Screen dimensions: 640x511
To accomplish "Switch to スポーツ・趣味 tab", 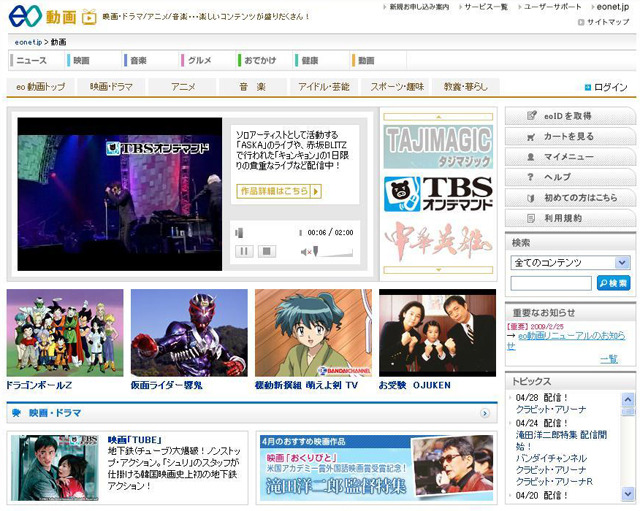I will (x=397, y=87).
